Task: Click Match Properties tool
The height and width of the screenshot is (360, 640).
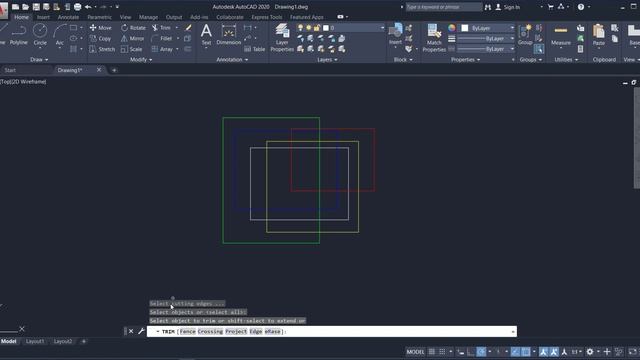Action: coord(434,38)
